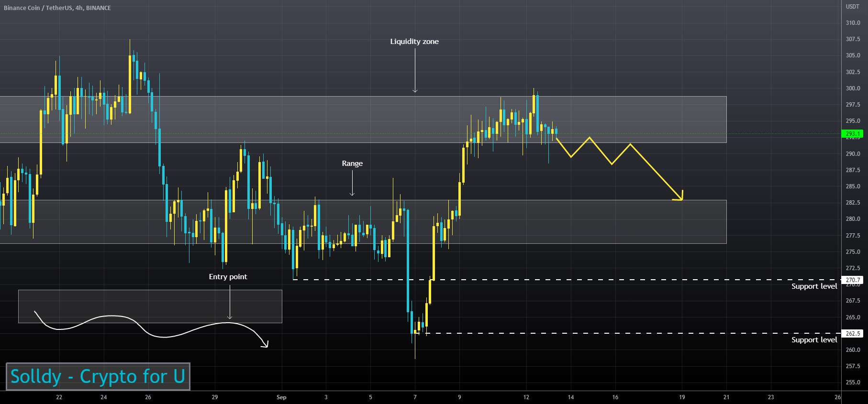Select the USDT currency label on price axis

click(x=852, y=7)
